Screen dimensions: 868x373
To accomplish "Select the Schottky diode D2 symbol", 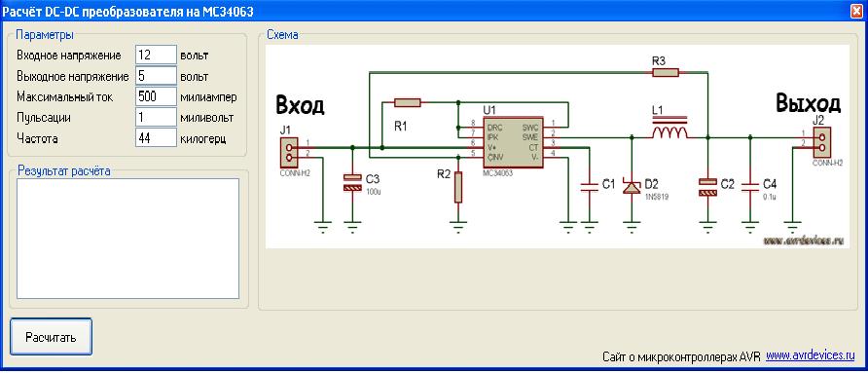I will click(632, 186).
